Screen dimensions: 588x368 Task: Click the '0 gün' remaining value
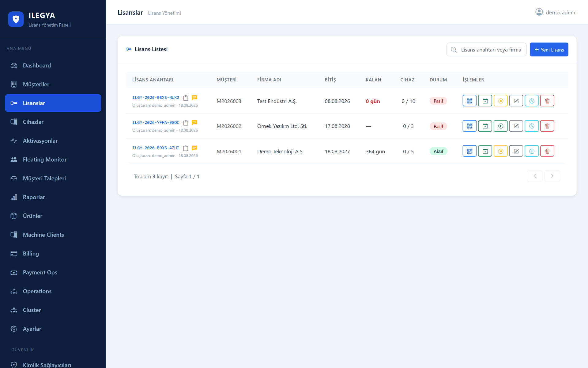click(x=373, y=101)
